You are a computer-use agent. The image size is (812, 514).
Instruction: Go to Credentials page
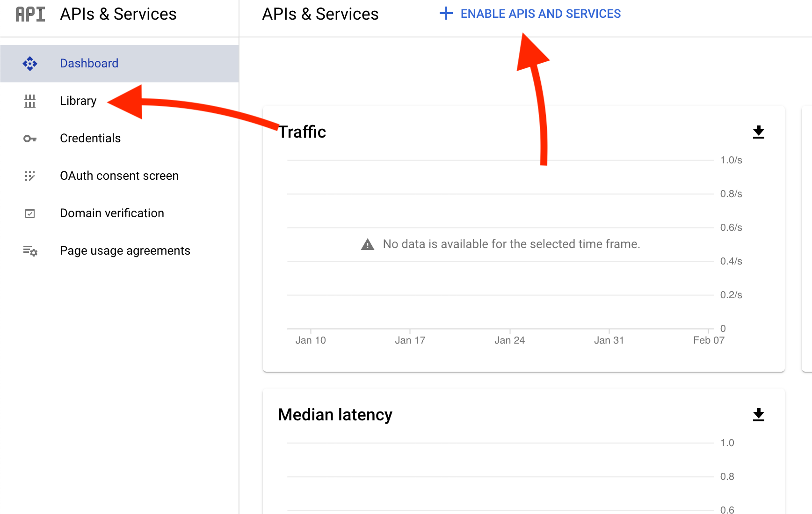coord(119,139)
